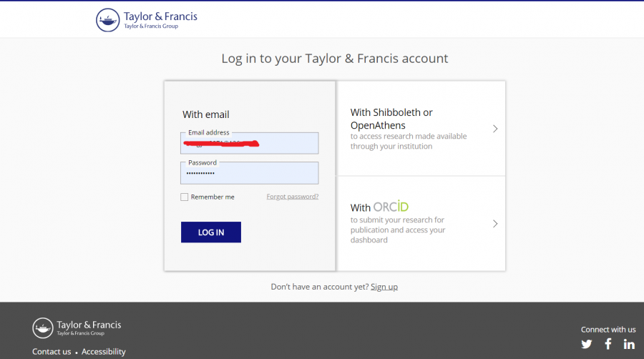Click the institution access description text
The width and height of the screenshot is (644, 359).
pos(408,141)
